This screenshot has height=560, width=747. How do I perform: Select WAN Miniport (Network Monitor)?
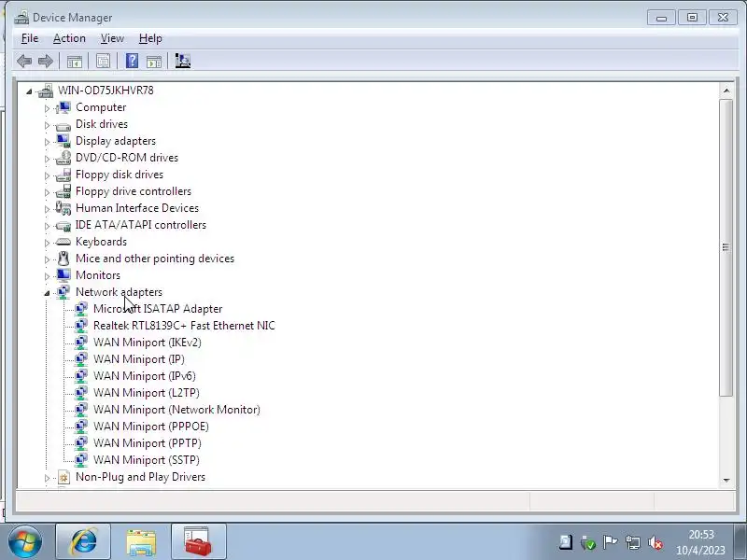[x=176, y=410]
